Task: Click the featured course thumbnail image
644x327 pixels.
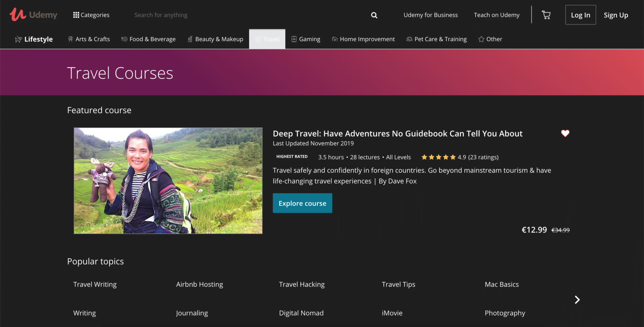Action: [168, 180]
